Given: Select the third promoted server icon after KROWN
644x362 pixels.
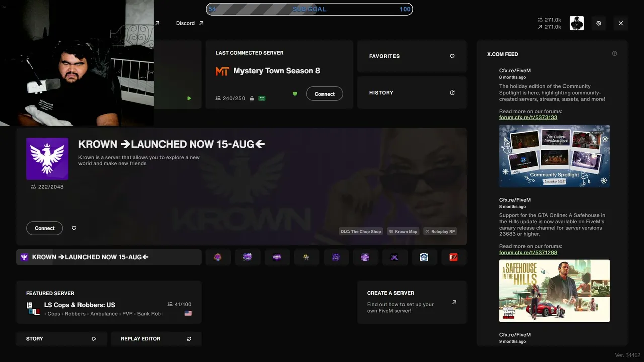Looking at the screenshot, I should [277, 257].
